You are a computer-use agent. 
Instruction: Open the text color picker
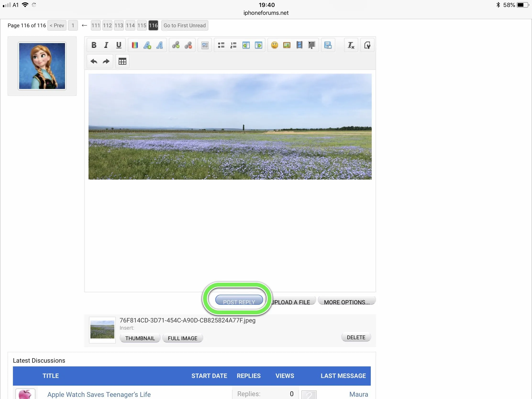click(x=135, y=45)
